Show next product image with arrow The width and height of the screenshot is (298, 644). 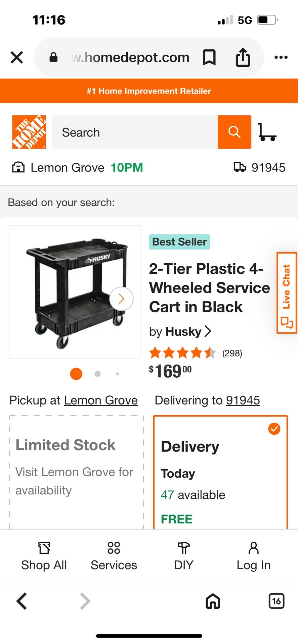(x=121, y=299)
